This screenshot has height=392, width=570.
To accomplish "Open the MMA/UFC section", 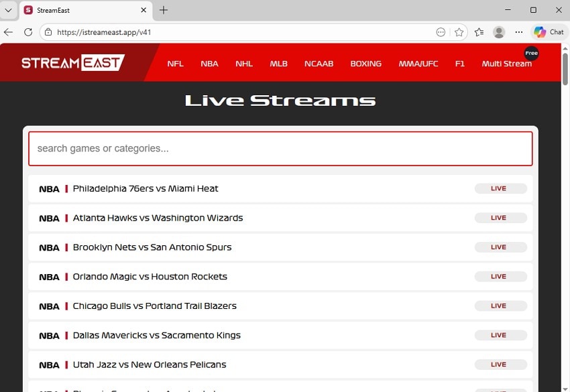I will coord(418,63).
